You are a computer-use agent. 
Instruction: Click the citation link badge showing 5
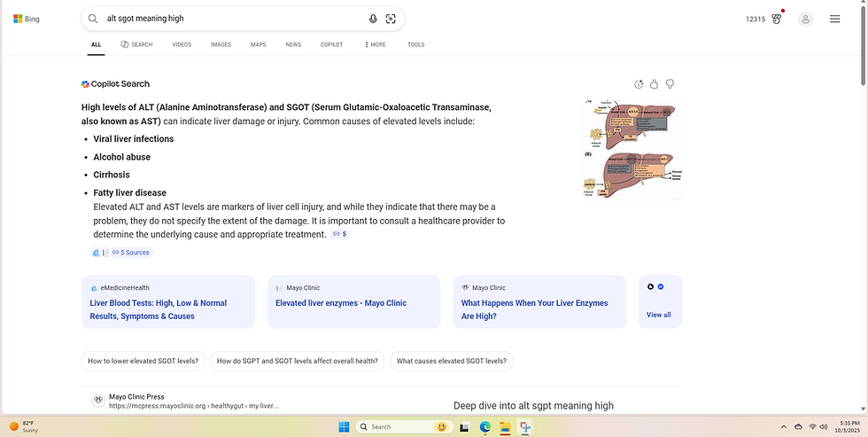click(x=339, y=234)
